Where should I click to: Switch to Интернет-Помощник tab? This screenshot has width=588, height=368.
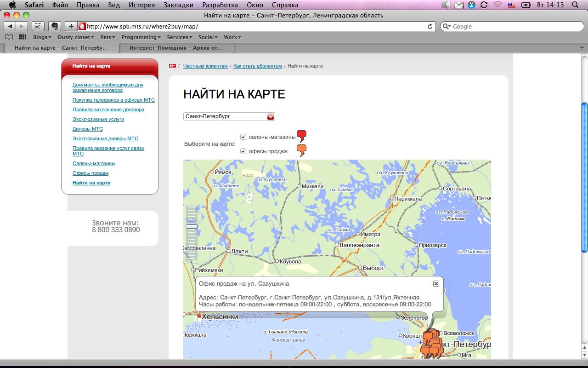pyautogui.click(x=176, y=48)
